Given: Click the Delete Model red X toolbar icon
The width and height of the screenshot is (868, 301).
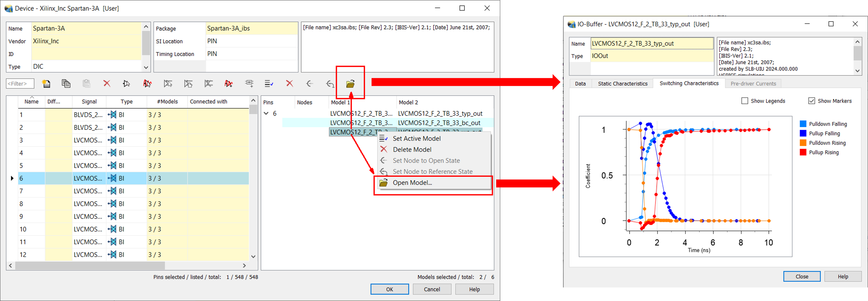Looking at the screenshot, I should pyautogui.click(x=289, y=83).
